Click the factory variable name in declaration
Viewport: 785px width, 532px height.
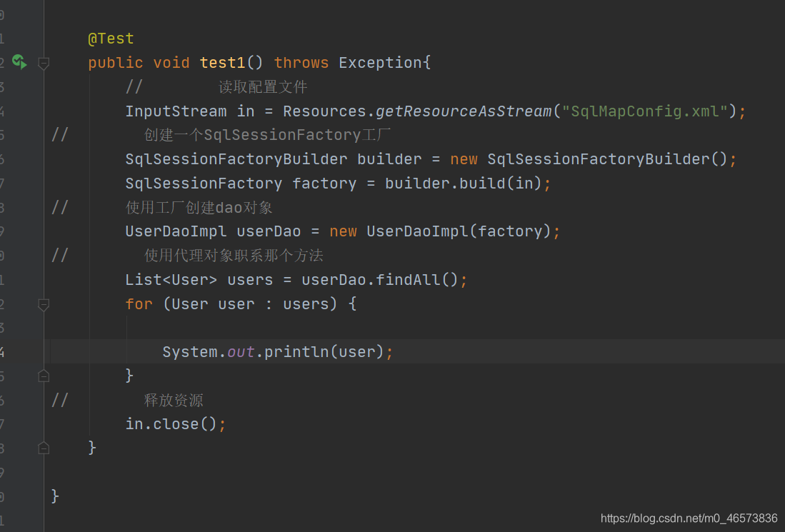pyautogui.click(x=324, y=184)
